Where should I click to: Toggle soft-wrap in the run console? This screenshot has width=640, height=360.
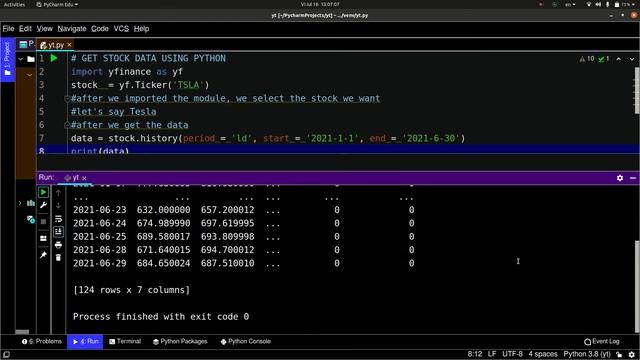point(58,219)
